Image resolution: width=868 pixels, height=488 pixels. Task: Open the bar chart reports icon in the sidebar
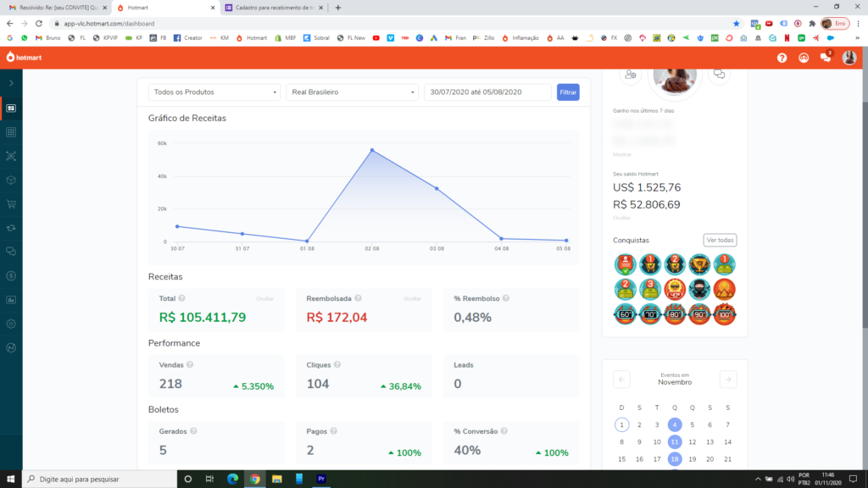(x=11, y=300)
